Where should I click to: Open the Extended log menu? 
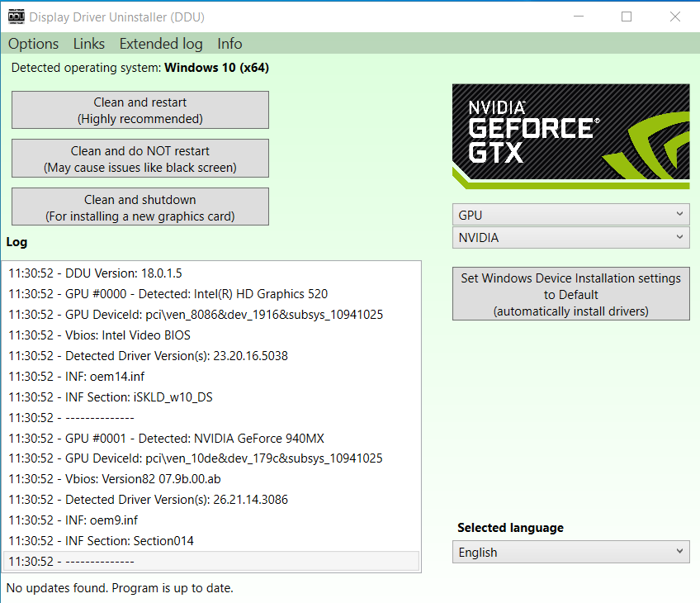pyautogui.click(x=160, y=44)
